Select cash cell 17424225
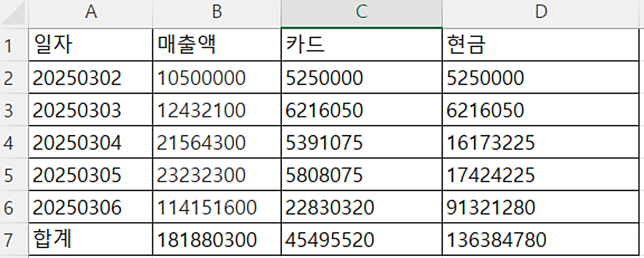This screenshot has width=644, height=258. [541, 174]
